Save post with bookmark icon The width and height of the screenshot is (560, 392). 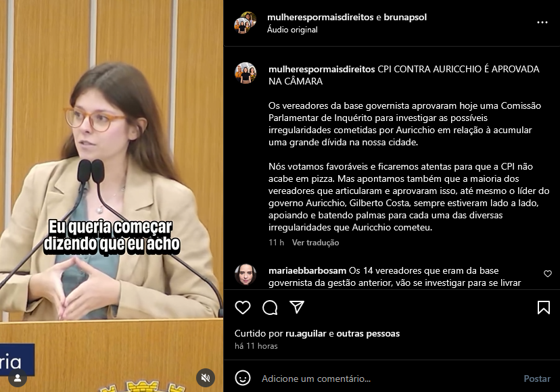[544, 308]
